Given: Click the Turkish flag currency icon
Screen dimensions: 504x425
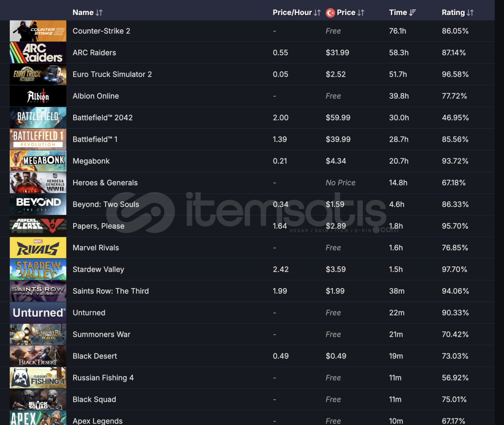Looking at the screenshot, I should (x=330, y=13).
